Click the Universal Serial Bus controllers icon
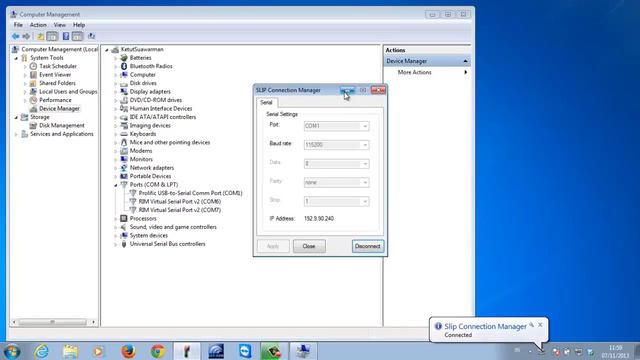 coord(124,244)
